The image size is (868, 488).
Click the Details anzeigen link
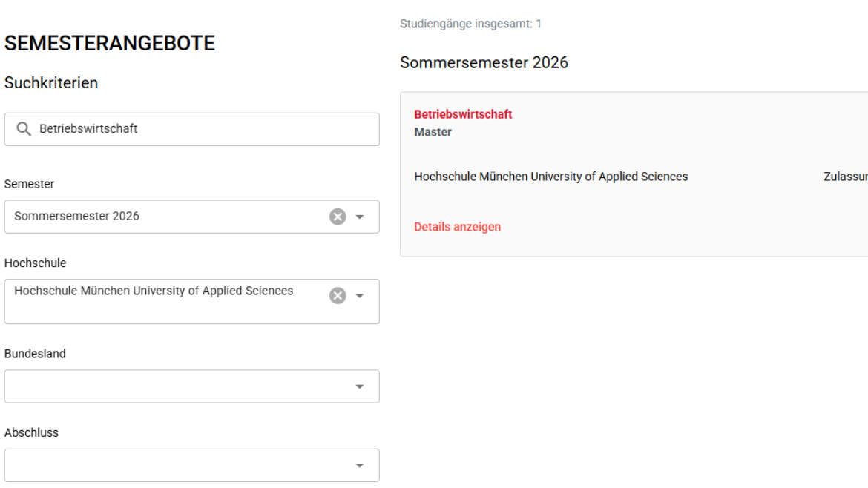pyautogui.click(x=457, y=227)
